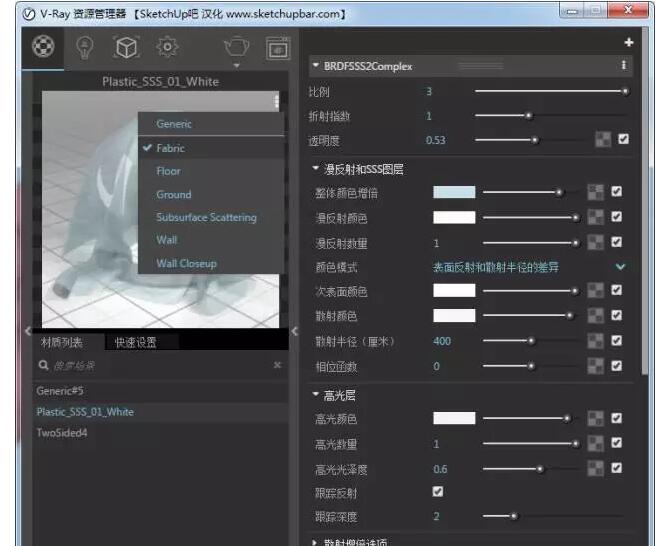Click texture slot icon for 高光光泽度

coord(595,468)
